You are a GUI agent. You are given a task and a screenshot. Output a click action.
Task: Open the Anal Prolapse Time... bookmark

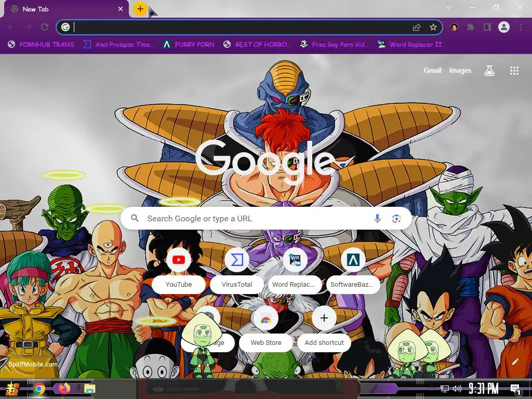coord(118,45)
